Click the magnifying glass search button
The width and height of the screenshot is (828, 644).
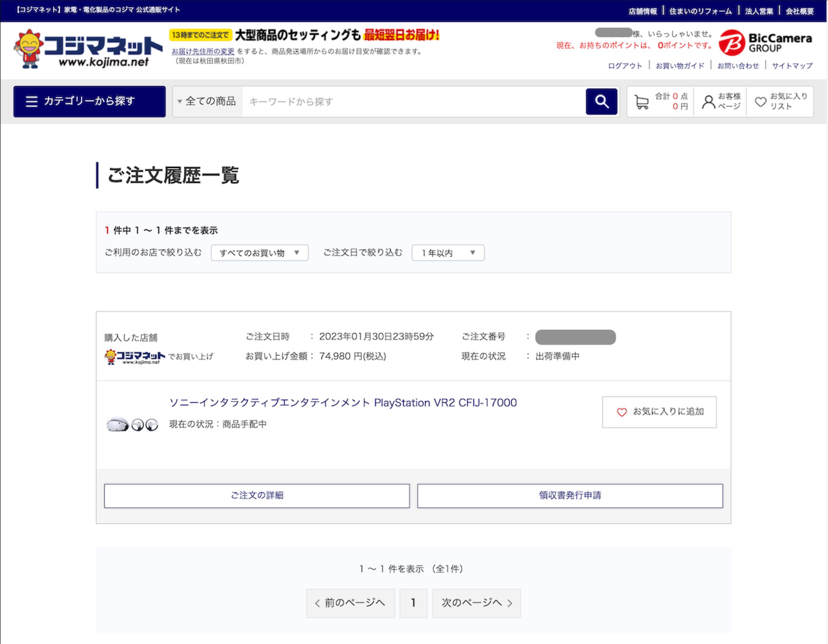click(x=601, y=101)
